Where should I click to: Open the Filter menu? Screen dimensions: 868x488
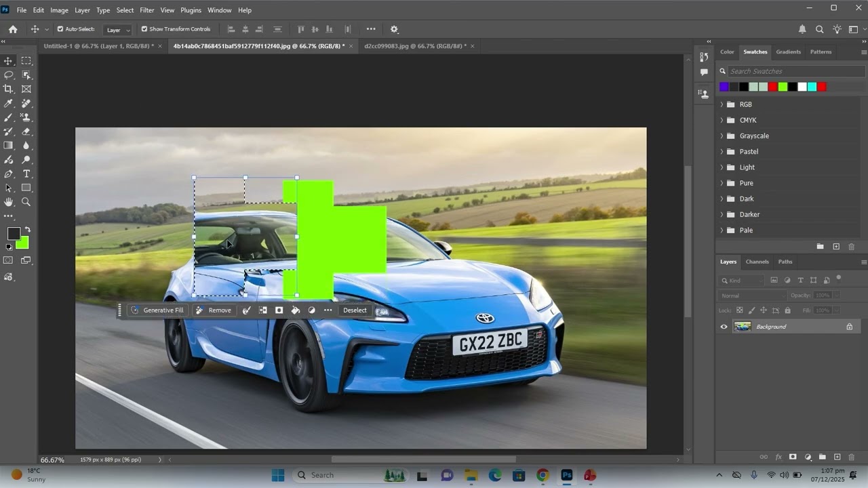[x=147, y=10]
